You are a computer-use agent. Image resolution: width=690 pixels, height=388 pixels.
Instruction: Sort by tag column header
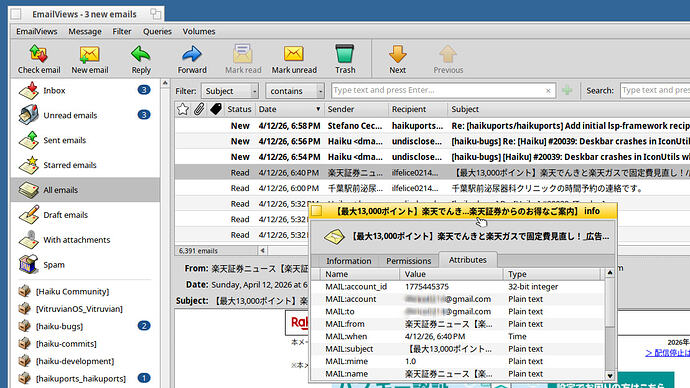(x=216, y=109)
